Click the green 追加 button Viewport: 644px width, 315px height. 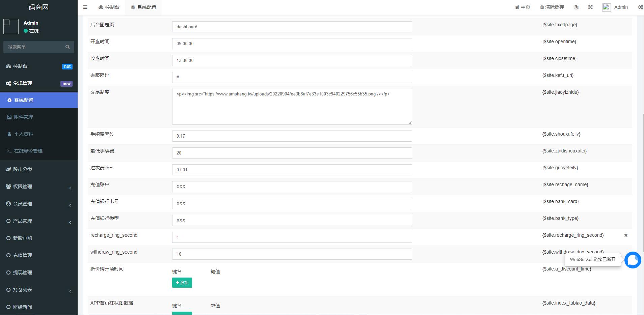tap(182, 283)
